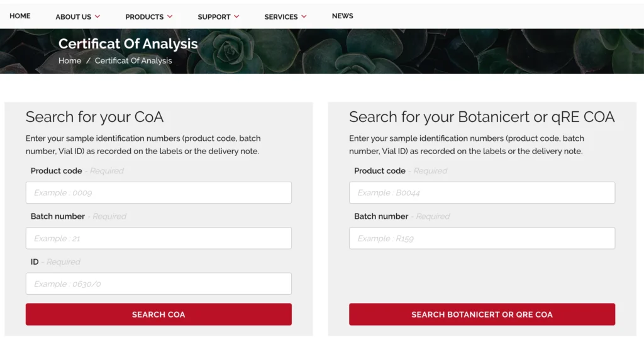
Task: Go to the HOME menu item
Action: tap(20, 16)
